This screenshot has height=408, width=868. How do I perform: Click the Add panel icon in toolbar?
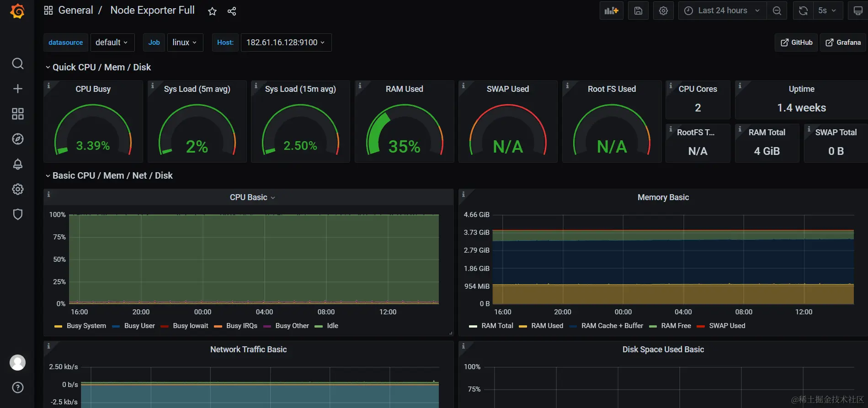611,11
